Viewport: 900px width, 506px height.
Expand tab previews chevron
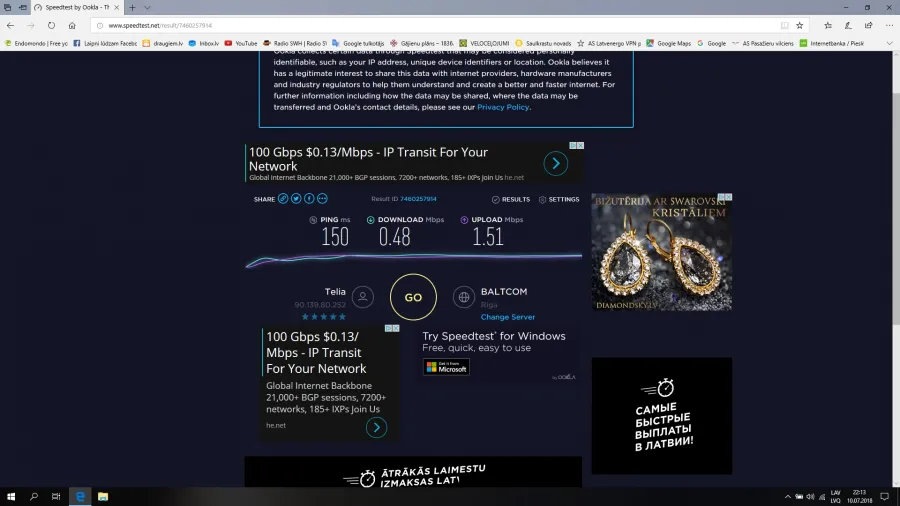147,7
